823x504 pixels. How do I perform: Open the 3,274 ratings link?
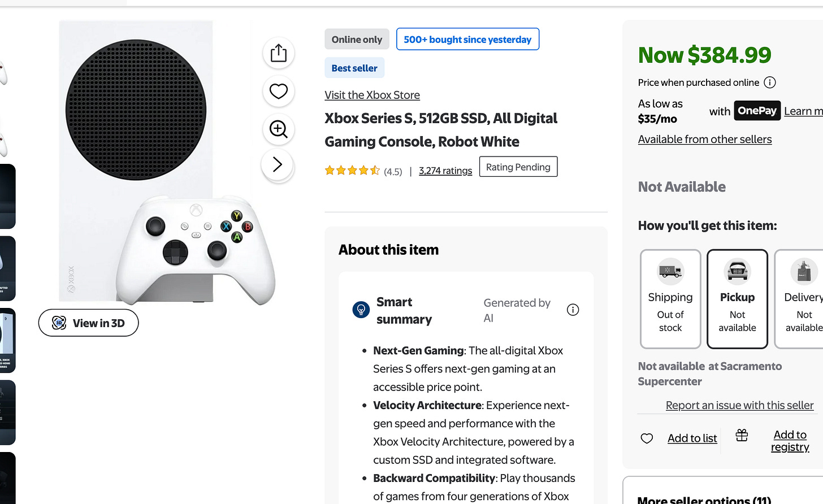[x=445, y=170]
